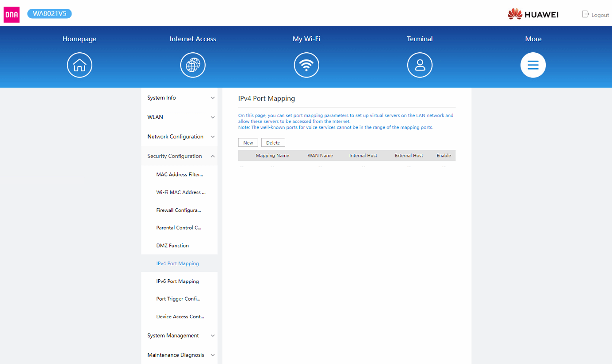Open MAC Address Filter settings
This screenshot has width=612, height=364.
[x=180, y=175]
